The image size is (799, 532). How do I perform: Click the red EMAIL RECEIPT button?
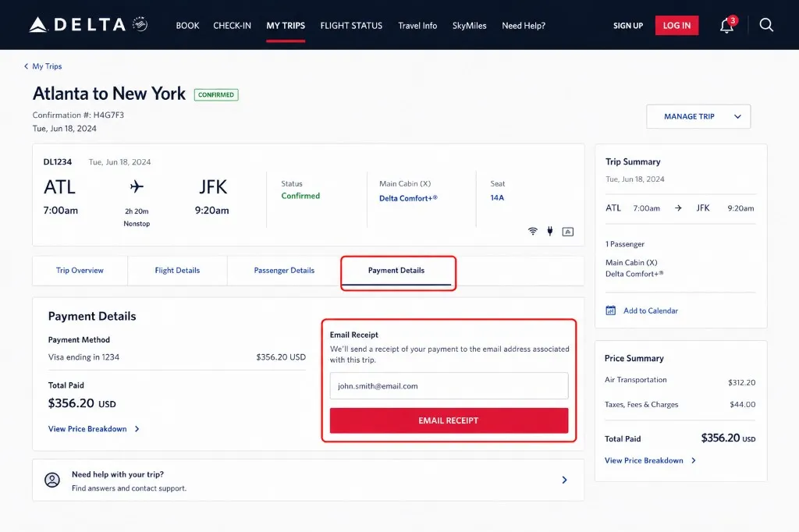(x=449, y=420)
